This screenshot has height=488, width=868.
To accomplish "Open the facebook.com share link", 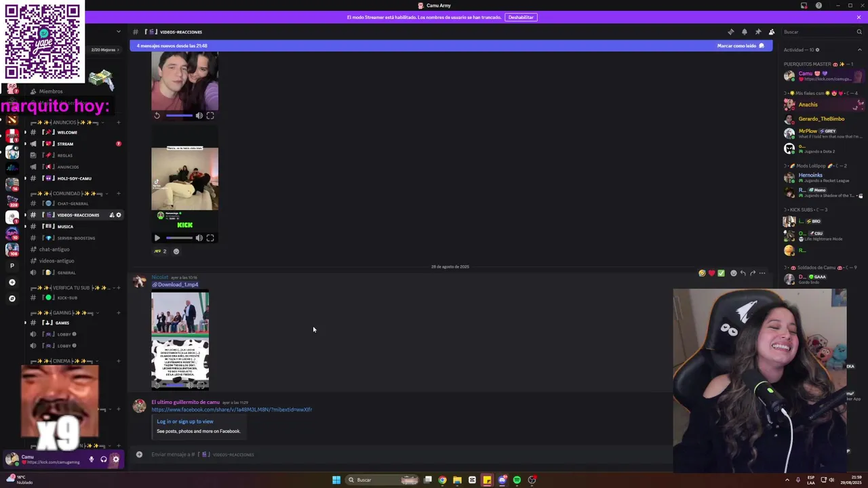I will click(x=232, y=409).
